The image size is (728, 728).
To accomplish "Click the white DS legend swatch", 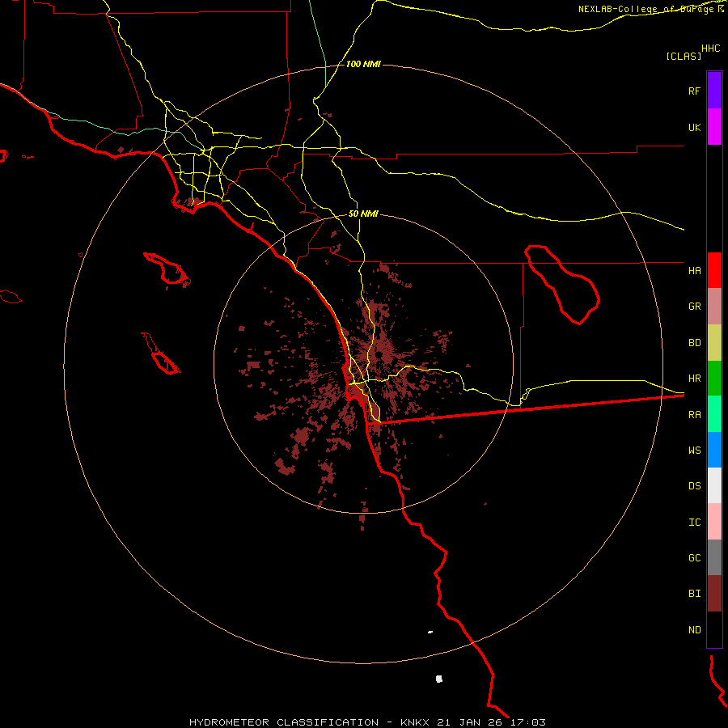I will (x=714, y=485).
